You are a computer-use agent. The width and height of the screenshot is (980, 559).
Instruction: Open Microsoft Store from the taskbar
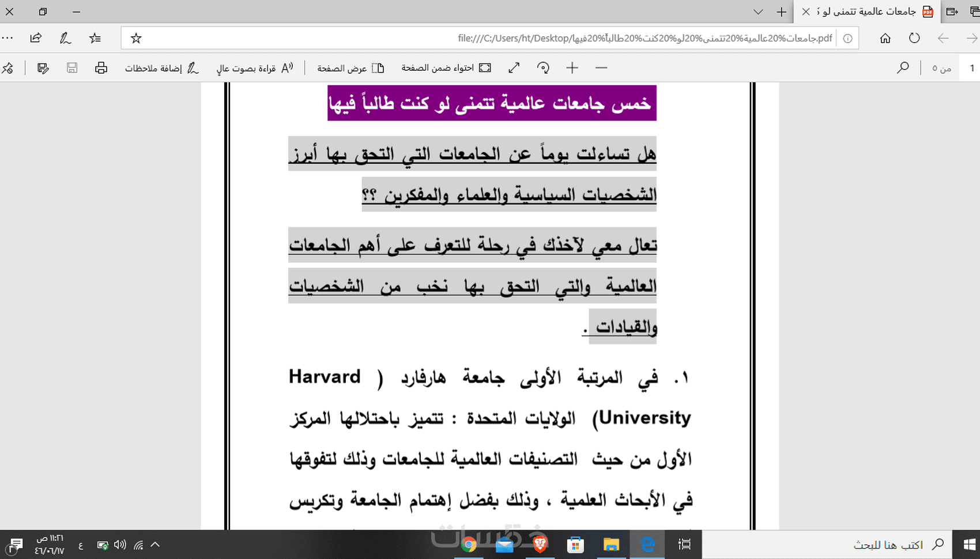coord(575,545)
